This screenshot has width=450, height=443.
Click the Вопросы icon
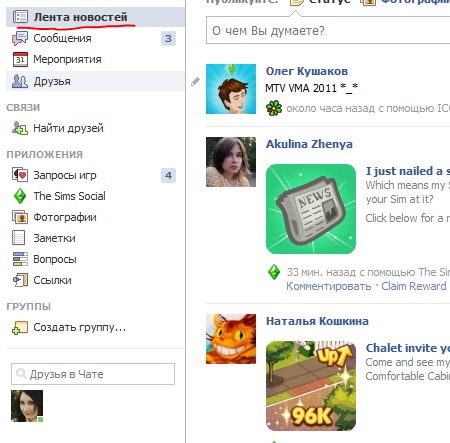point(20,259)
